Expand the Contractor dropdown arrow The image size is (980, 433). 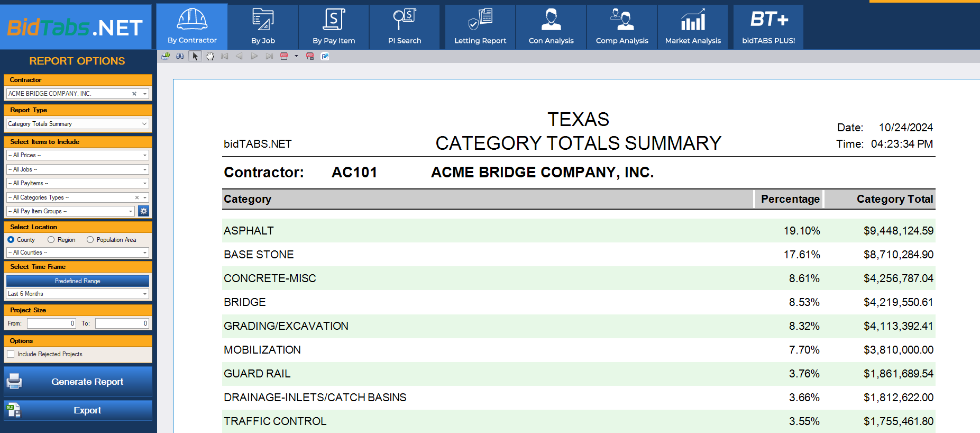[x=145, y=94]
